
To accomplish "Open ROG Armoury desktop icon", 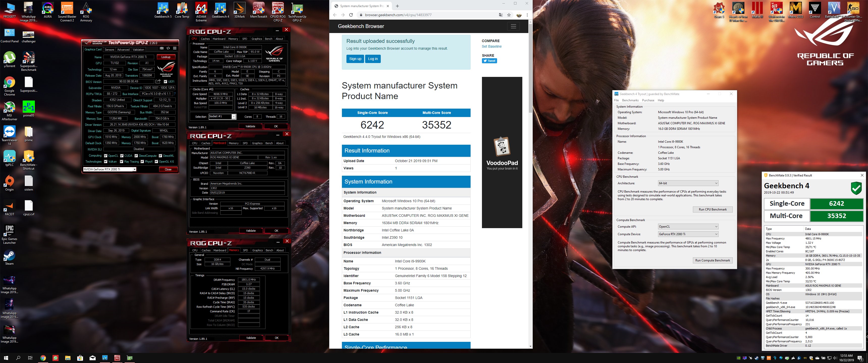I will click(86, 12).
